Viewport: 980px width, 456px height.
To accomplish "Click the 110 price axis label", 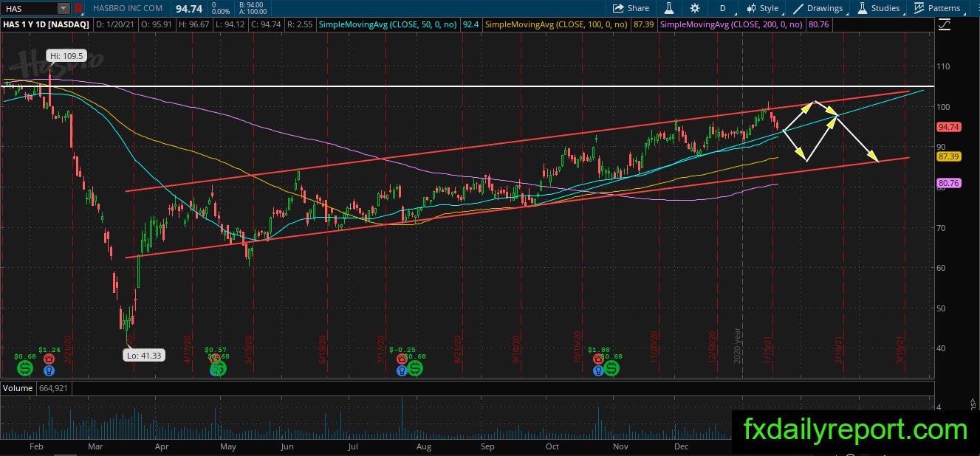I will 942,66.
